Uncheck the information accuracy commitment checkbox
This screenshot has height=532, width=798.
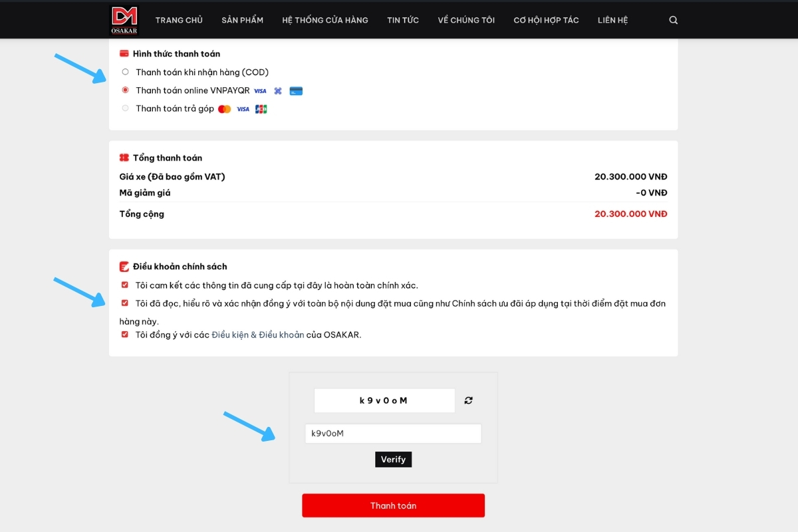point(125,285)
